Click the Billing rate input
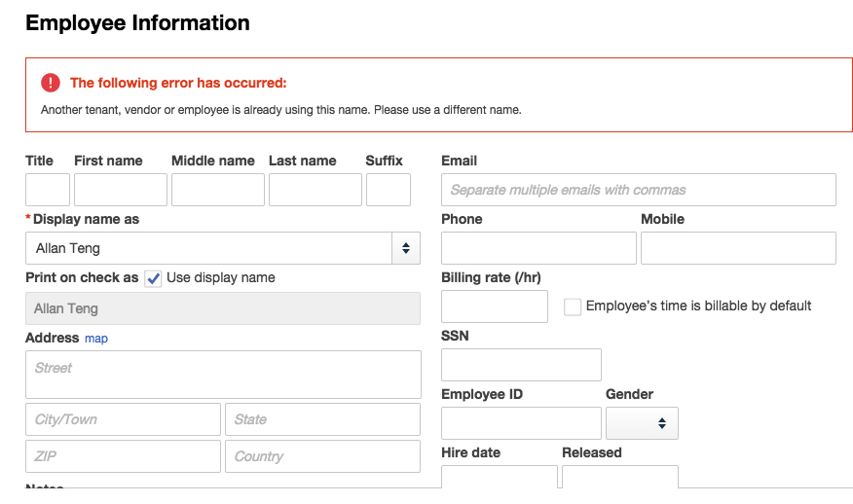The width and height of the screenshot is (853, 504). (x=495, y=306)
